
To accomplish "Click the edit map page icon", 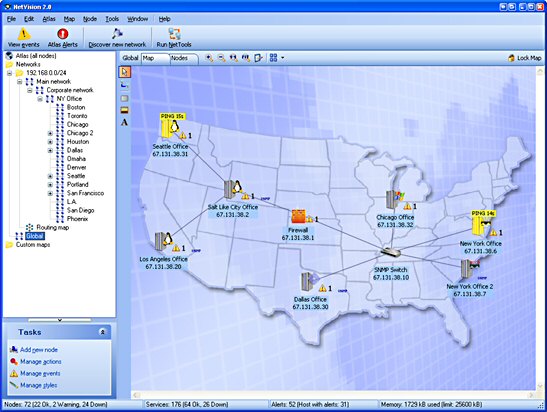I will pyautogui.click(x=258, y=58).
